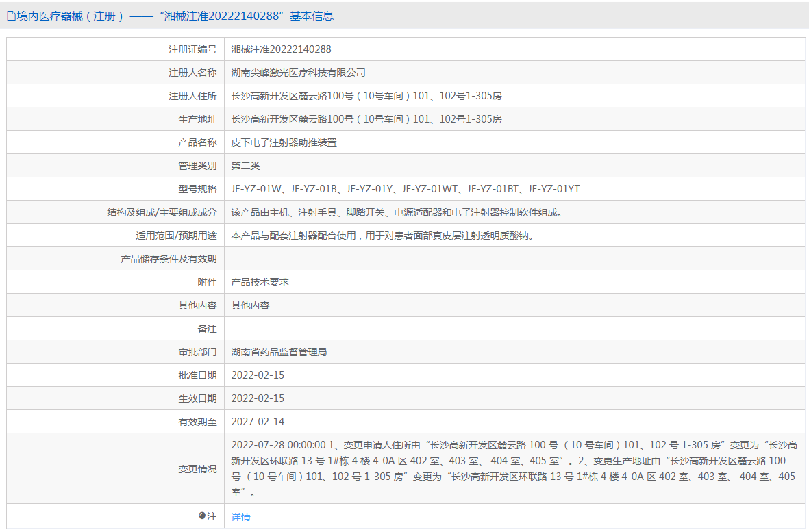809x532 pixels.
Task: Click the lightbulb icon beside 注
Action: point(201,516)
